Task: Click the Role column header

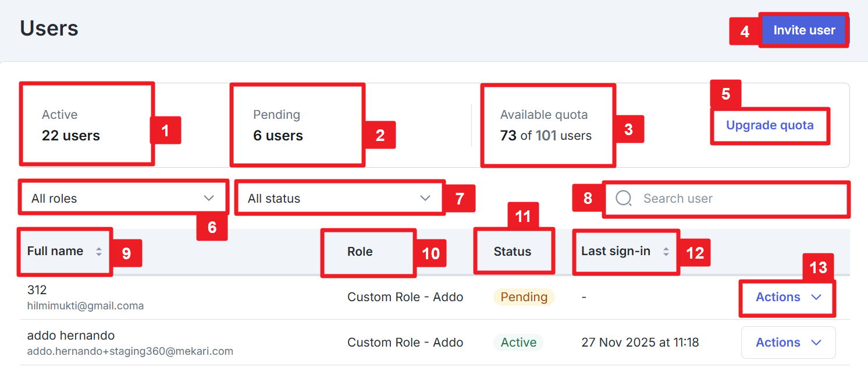Action: tap(360, 252)
